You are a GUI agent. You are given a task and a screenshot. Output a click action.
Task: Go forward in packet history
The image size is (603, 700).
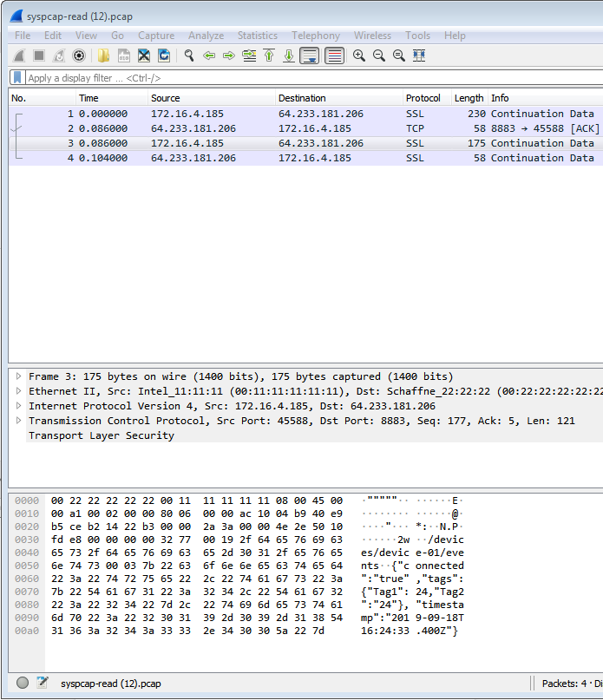coord(229,56)
